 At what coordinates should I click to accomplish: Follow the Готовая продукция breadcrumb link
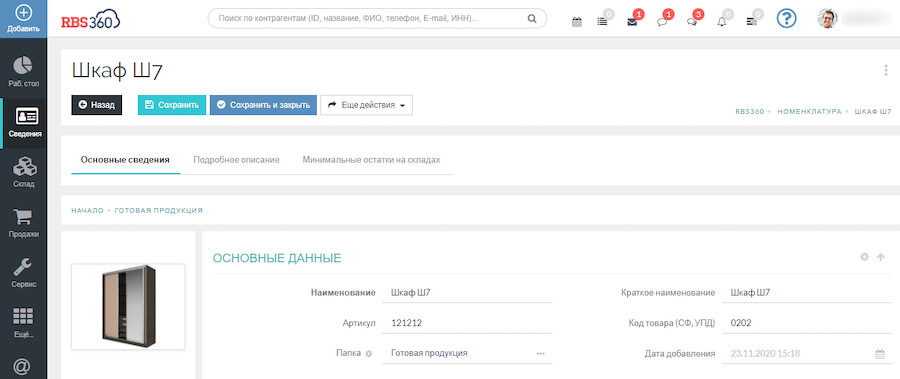tap(158, 211)
